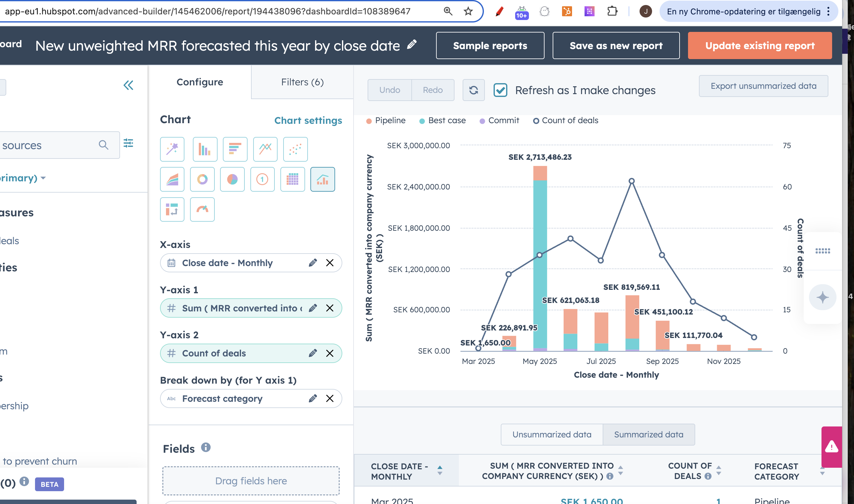This screenshot has width=854, height=504.
Task: Click the data sources search field
Action: pos(51,145)
